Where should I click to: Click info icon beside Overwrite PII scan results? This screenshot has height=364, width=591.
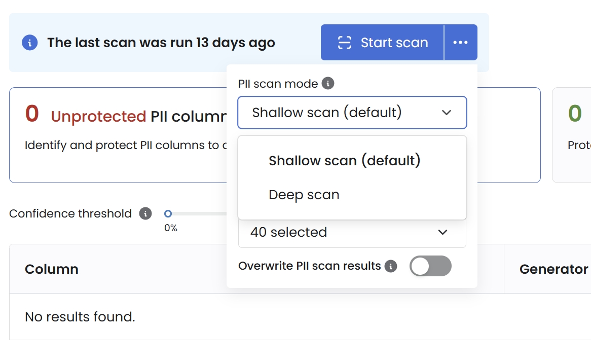point(390,266)
